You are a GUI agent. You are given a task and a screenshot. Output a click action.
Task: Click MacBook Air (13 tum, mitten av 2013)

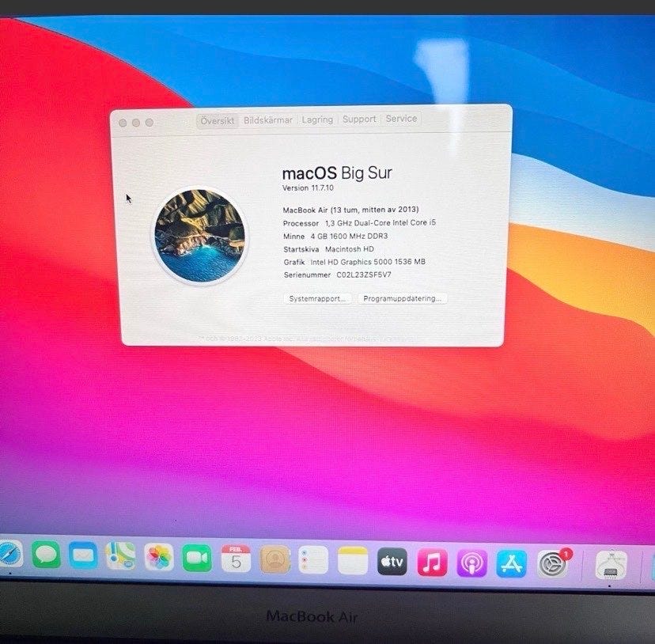[351, 210]
